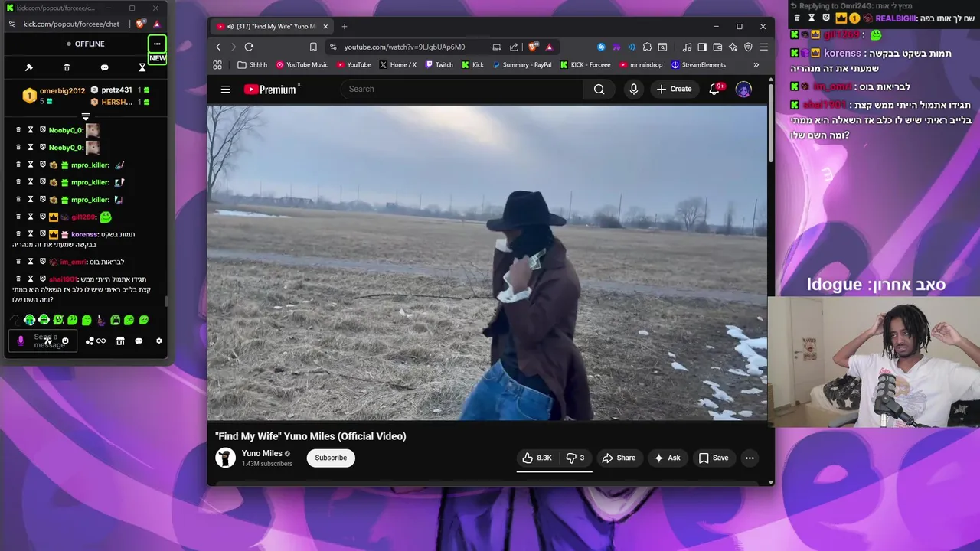The image size is (980, 551).
Task: Click the Shazam extension icon
Action: 601,47
